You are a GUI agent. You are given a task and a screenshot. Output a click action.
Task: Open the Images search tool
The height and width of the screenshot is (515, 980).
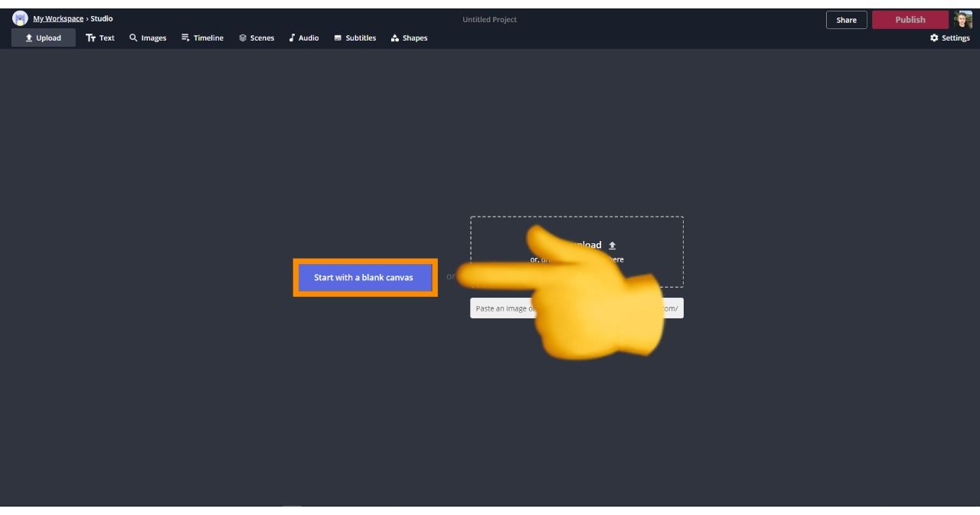pos(148,38)
